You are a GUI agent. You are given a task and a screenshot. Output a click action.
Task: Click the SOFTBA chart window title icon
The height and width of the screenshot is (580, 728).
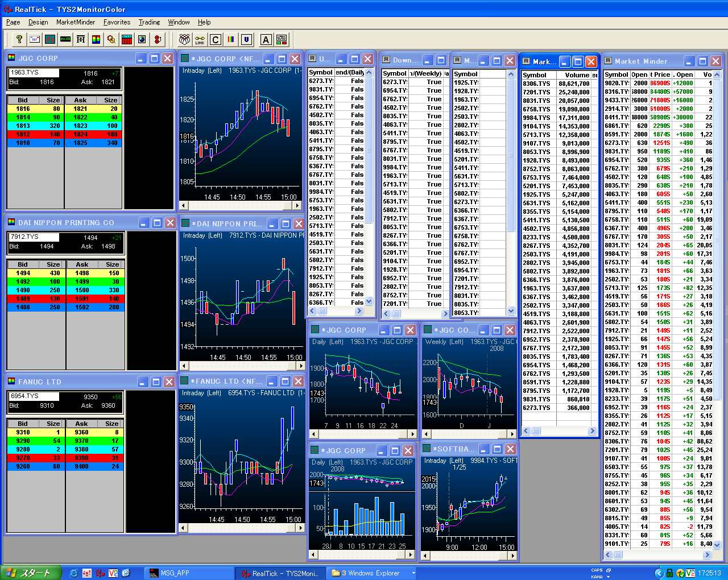[x=427, y=449]
